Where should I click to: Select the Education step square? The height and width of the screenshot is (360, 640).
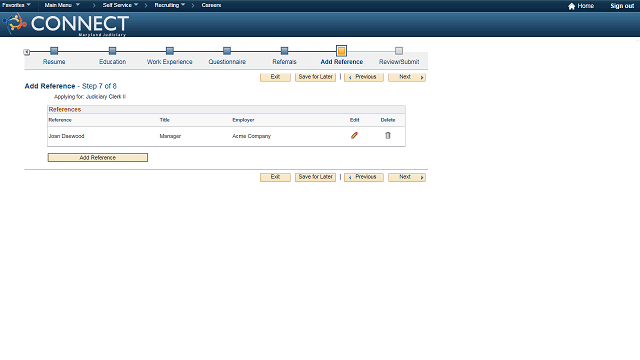(x=112, y=51)
